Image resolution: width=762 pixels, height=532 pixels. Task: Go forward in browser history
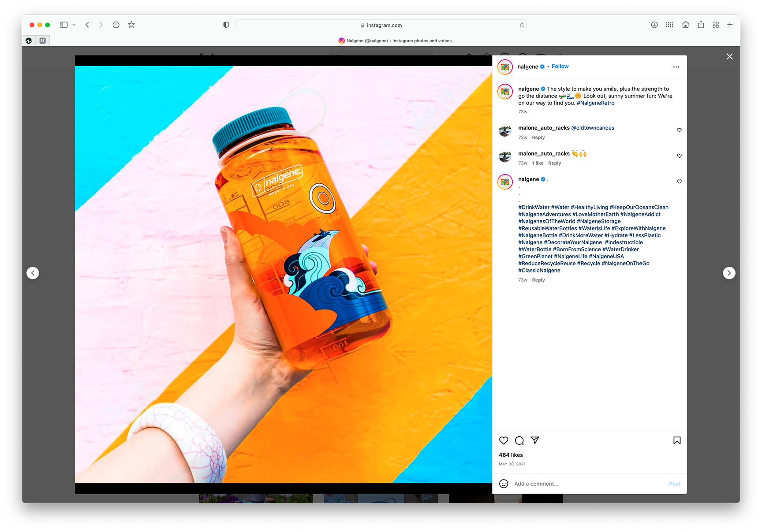101,25
